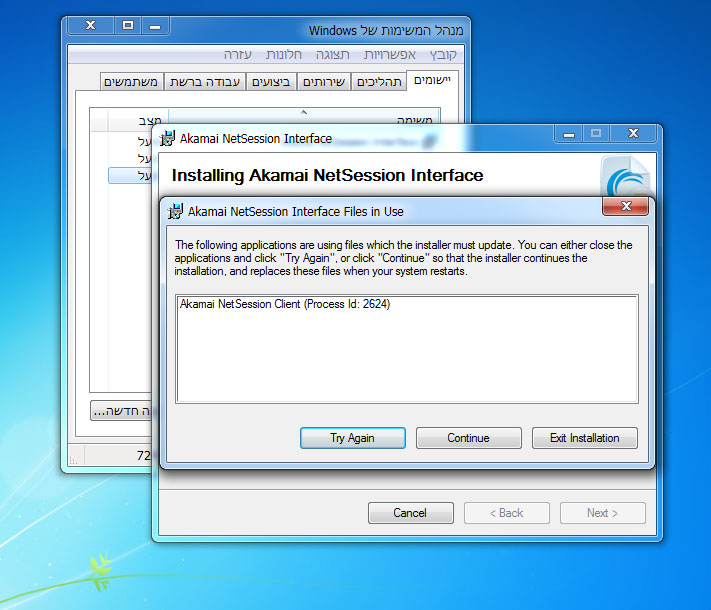Image resolution: width=711 pixels, height=610 pixels.
Task: Cancel the Akamai installer wizard
Action: [x=410, y=513]
